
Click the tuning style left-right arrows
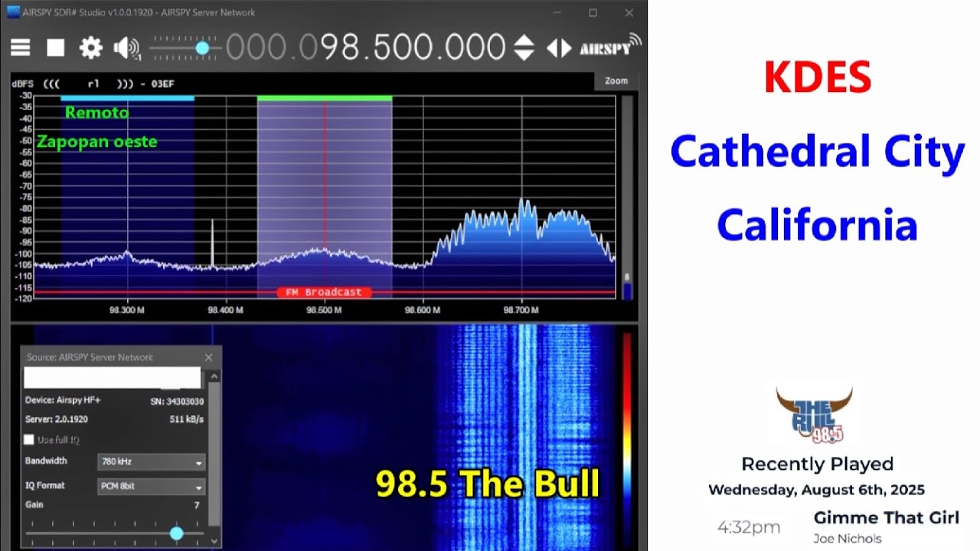pyautogui.click(x=559, y=48)
